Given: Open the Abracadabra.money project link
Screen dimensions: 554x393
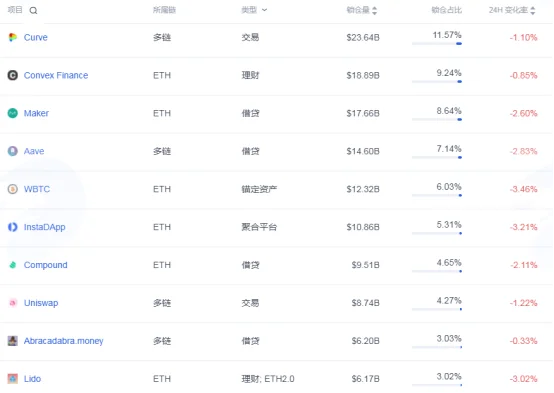Looking at the screenshot, I should (64, 341).
